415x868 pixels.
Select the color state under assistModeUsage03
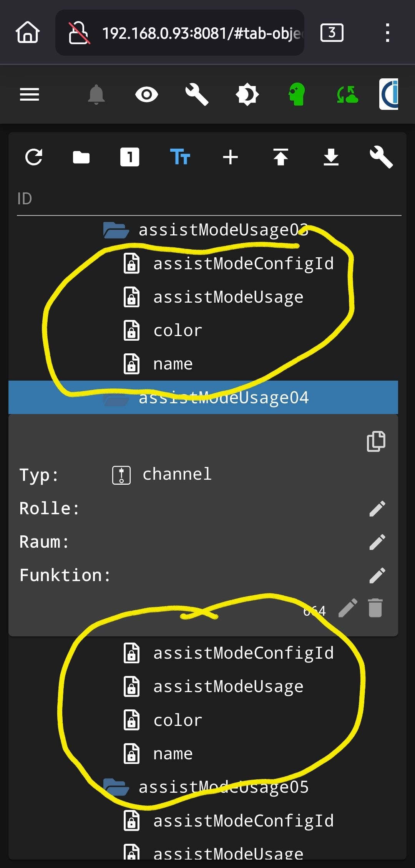178,331
